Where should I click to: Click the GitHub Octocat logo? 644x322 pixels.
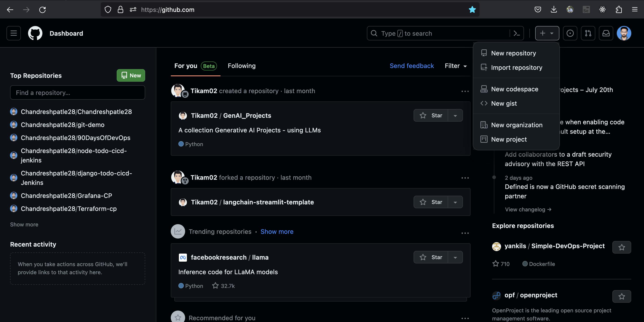(x=35, y=33)
